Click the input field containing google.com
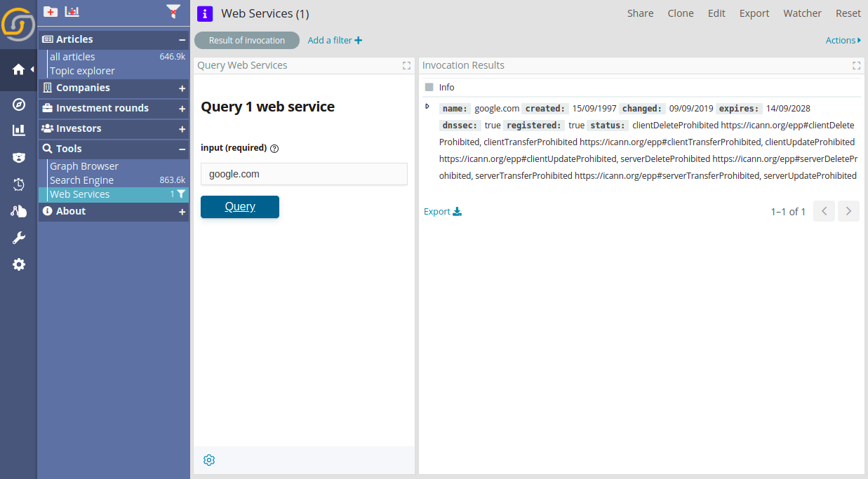The image size is (868, 479). (x=304, y=174)
